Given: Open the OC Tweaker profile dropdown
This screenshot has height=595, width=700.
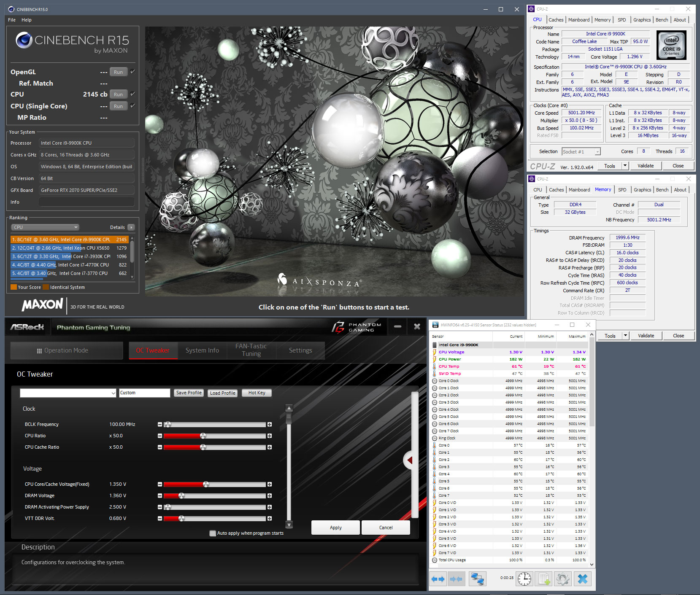Looking at the screenshot, I should pyautogui.click(x=68, y=393).
